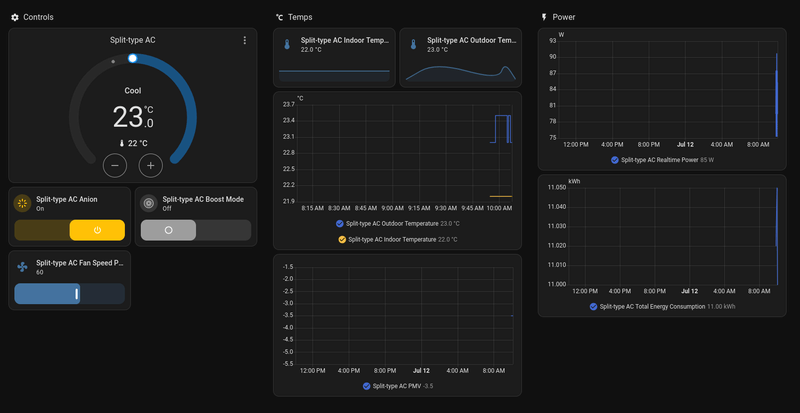Click the Fan Speed percentage slider

[69, 294]
